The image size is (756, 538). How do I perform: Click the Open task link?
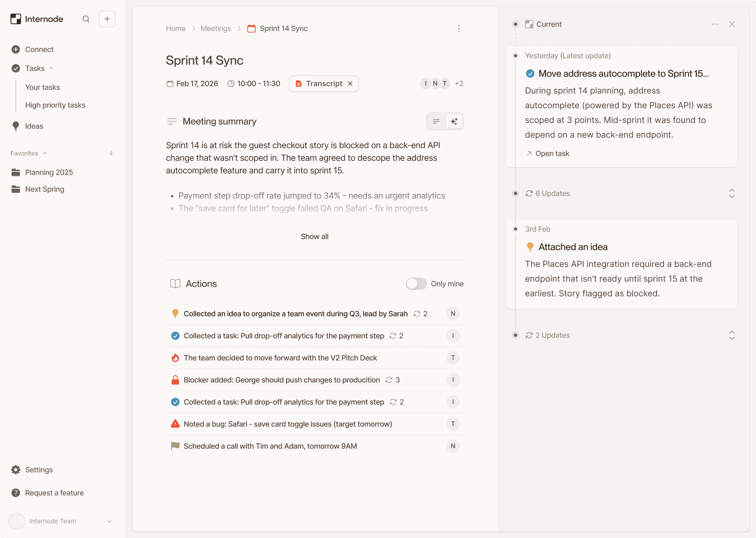pos(552,153)
